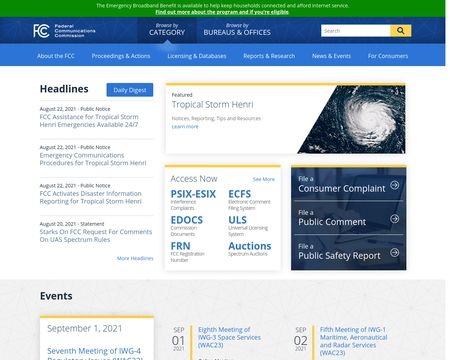Click the Daily Digest button
Screen dimensions: 450x360
130,90
